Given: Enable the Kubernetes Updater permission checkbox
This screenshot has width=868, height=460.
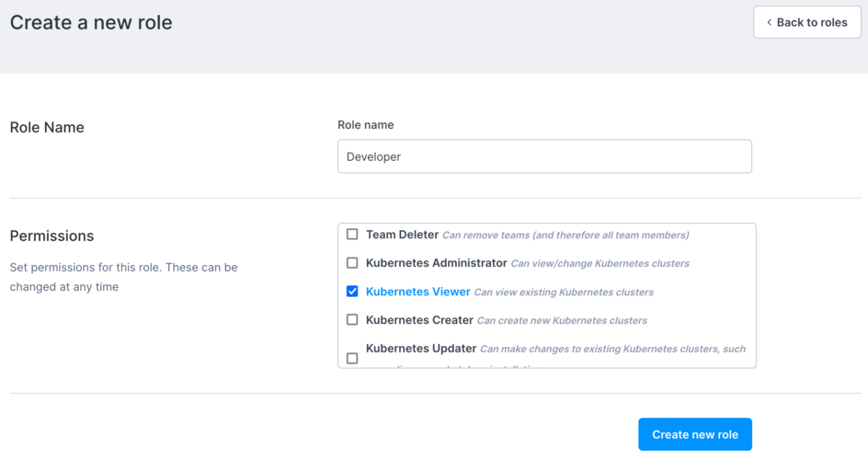Looking at the screenshot, I should 352,359.
